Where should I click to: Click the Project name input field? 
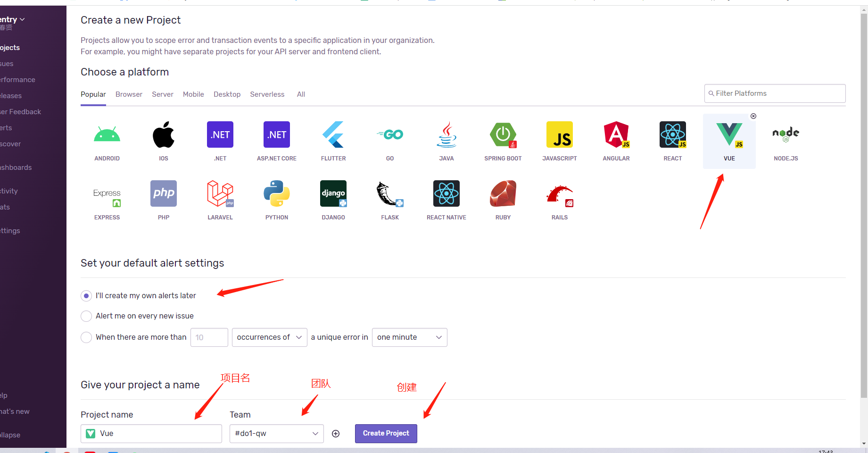151,434
